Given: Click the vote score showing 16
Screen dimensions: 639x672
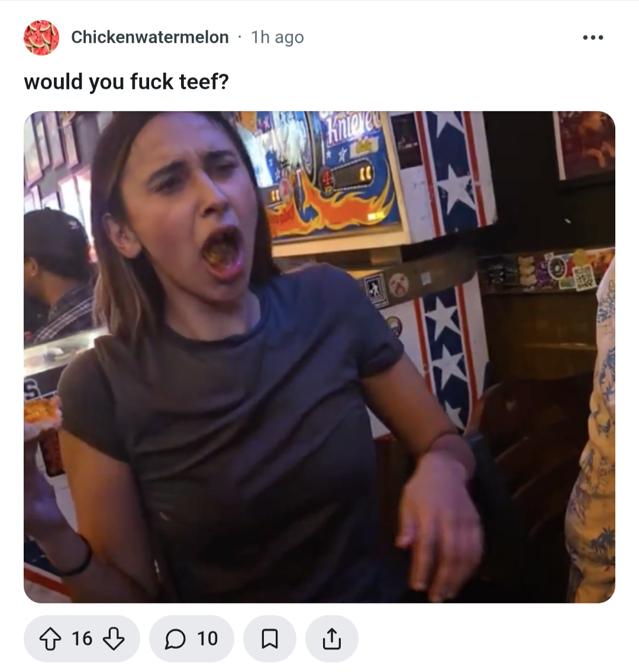Looking at the screenshot, I should coord(82,638).
